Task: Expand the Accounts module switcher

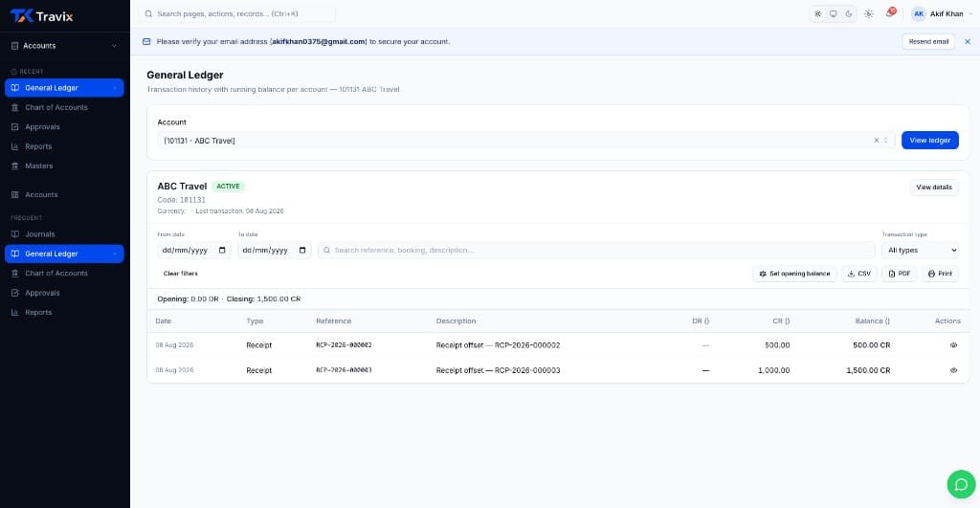Action: [65, 46]
